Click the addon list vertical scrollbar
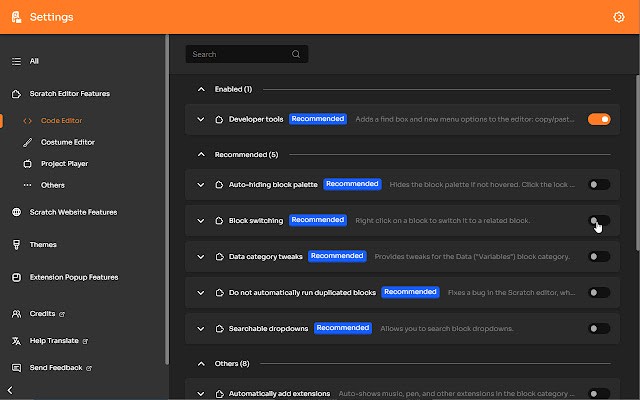640x400 pixels. (x=638, y=163)
